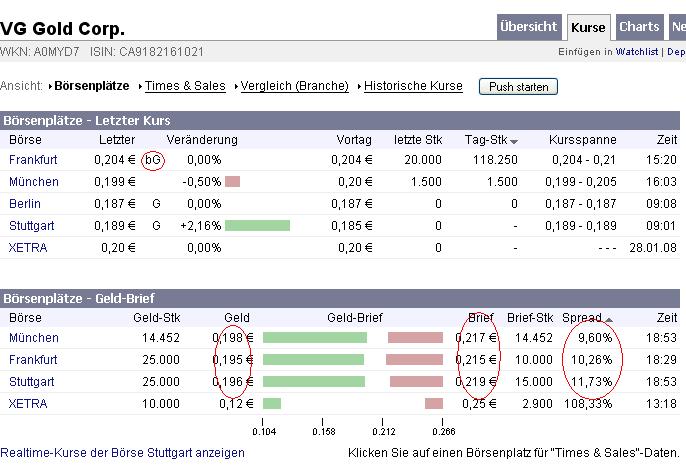Open Historische Kurse link
This screenshot has width=686, height=468.
(413, 86)
